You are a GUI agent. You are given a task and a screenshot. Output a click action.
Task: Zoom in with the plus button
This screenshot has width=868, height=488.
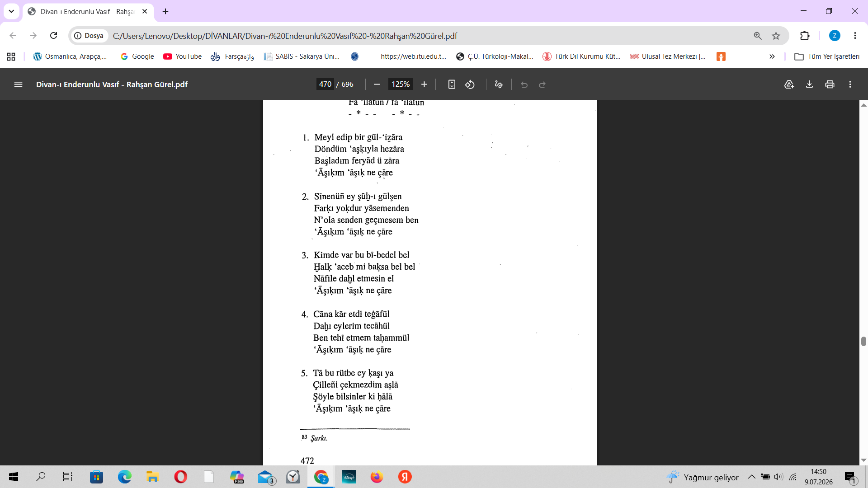pos(424,84)
